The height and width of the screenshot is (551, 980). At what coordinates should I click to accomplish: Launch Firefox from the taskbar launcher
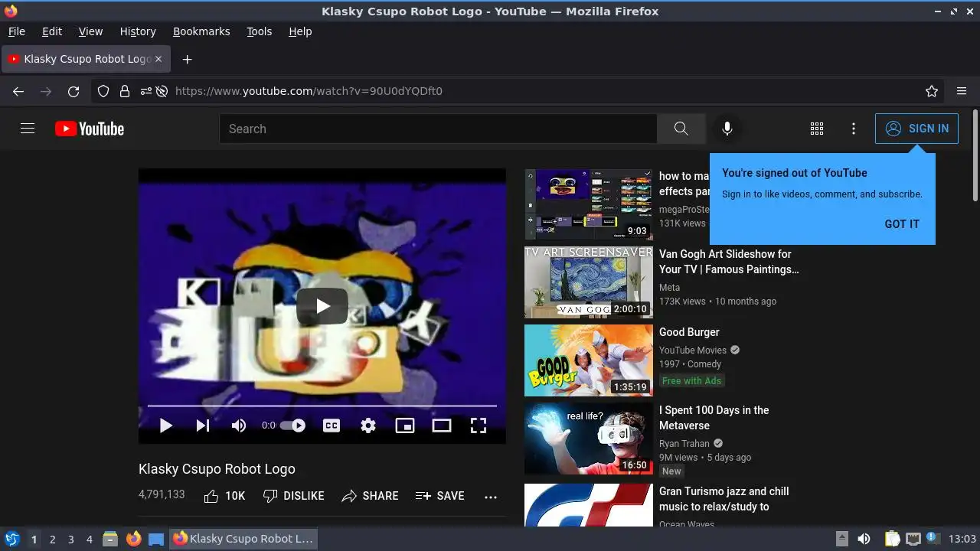point(133,539)
